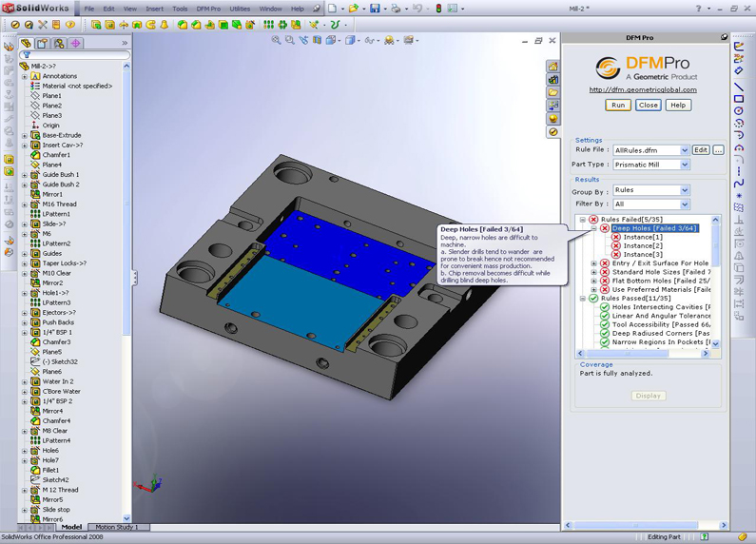Image resolution: width=756 pixels, height=544 pixels.
Task: Open the Design Library task pane tab
Action: [553, 80]
